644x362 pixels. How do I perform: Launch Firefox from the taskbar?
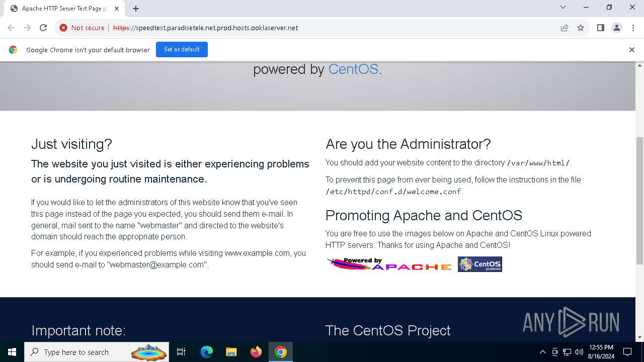(x=256, y=352)
